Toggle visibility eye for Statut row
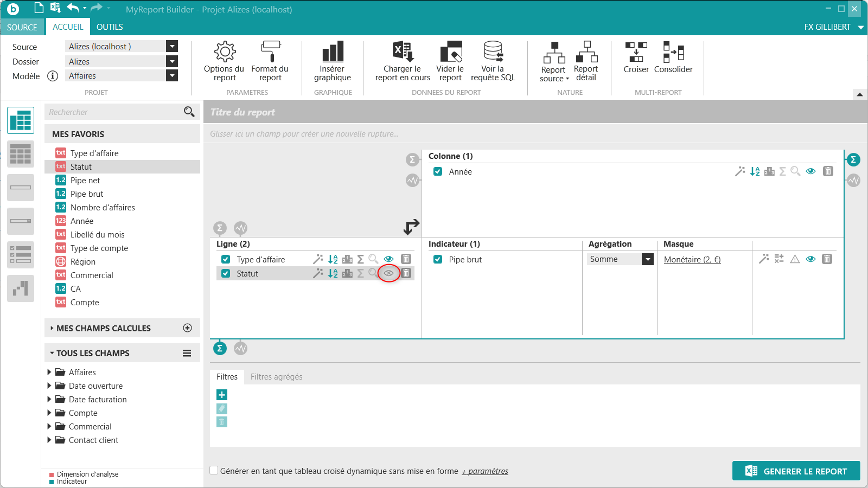This screenshot has height=488, width=868. point(388,273)
